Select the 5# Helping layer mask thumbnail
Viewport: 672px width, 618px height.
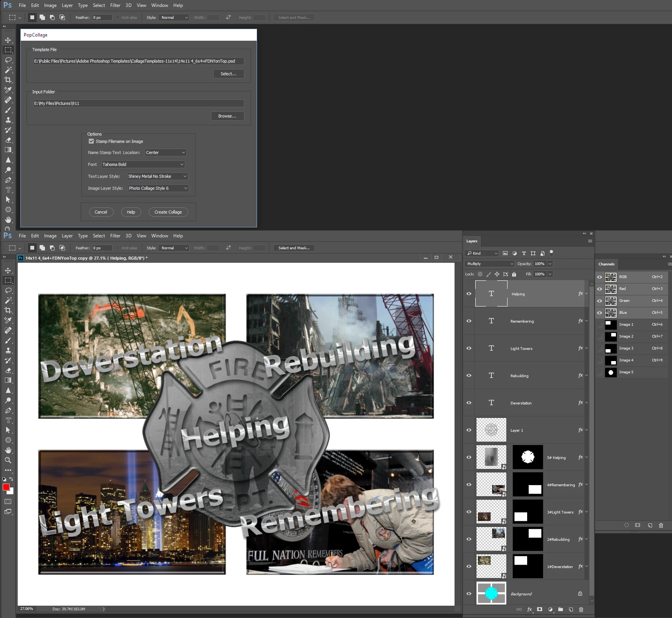coord(528,457)
